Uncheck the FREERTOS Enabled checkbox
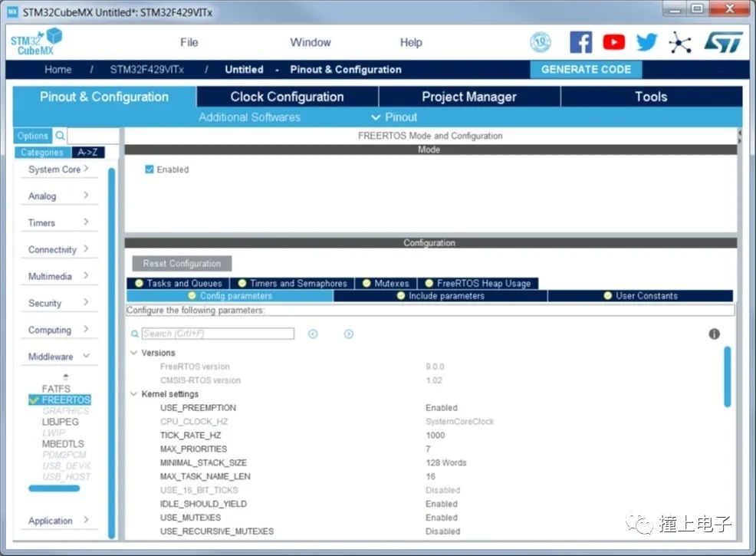The image size is (756, 556). (150, 169)
